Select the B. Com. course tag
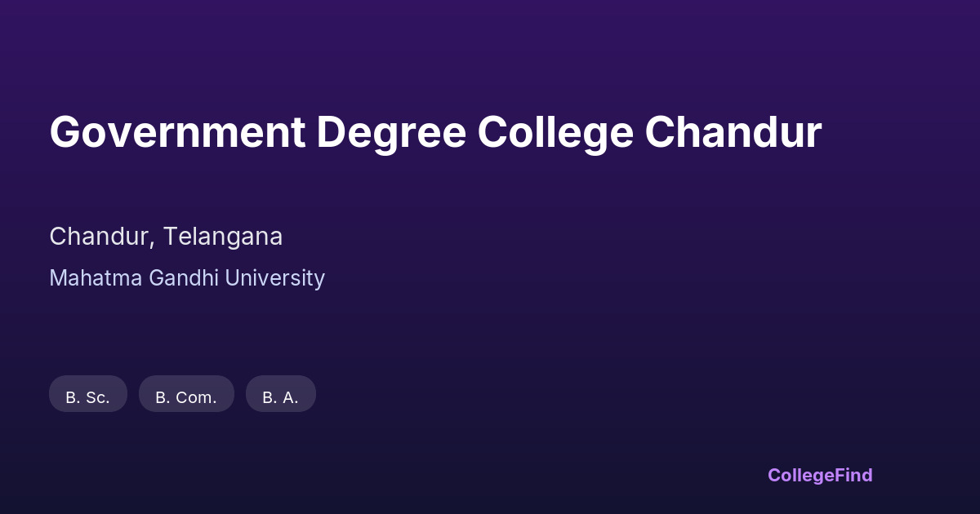 (x=186, y=394)
